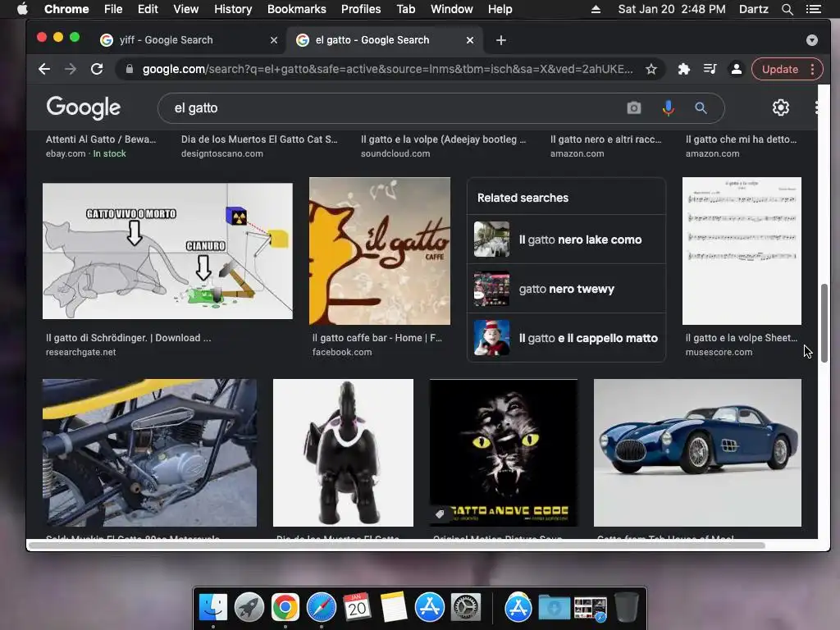This screenshot has width=840, height=630.
Task: Open the Chrome menu in menu bar
Action: coord(66,9)
